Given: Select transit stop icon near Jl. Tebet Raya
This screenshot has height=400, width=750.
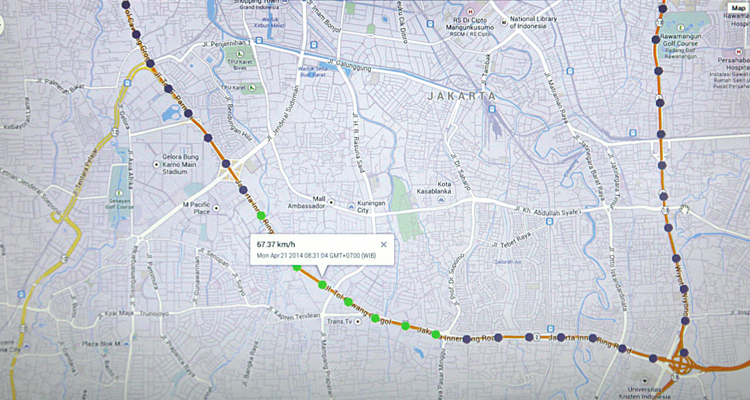Looking at the screenshot, I should [x=549, y=222].
